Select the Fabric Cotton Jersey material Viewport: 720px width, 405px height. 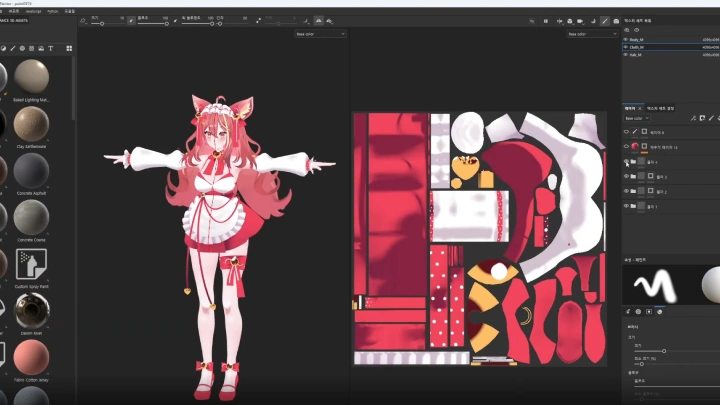tap(33, 357)
